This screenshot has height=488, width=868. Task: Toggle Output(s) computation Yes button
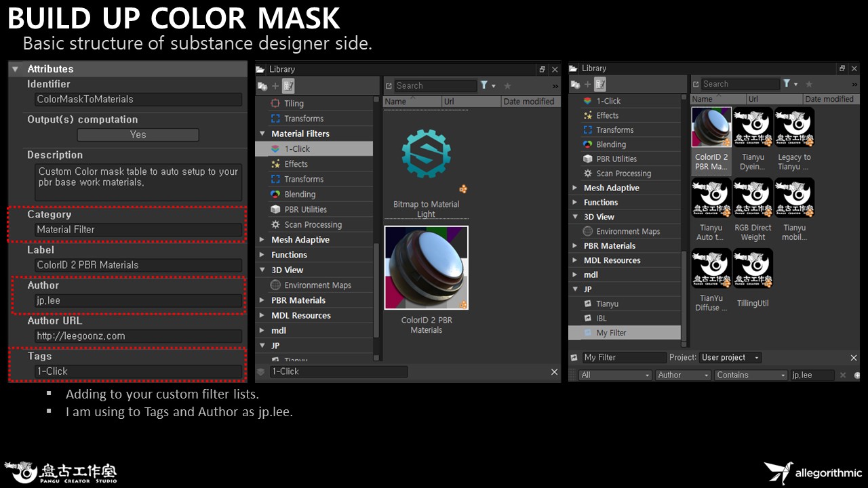pyautogui.click(x=138, y=135)
